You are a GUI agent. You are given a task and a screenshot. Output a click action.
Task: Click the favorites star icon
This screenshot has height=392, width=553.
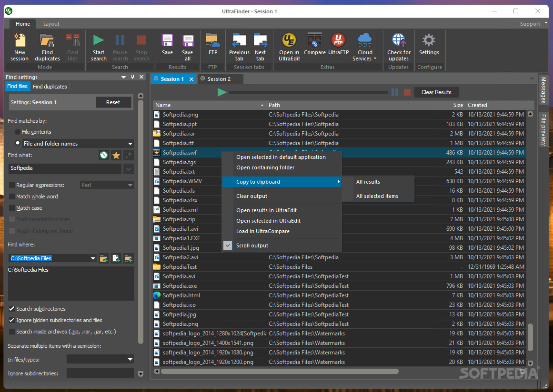point(116,155)
